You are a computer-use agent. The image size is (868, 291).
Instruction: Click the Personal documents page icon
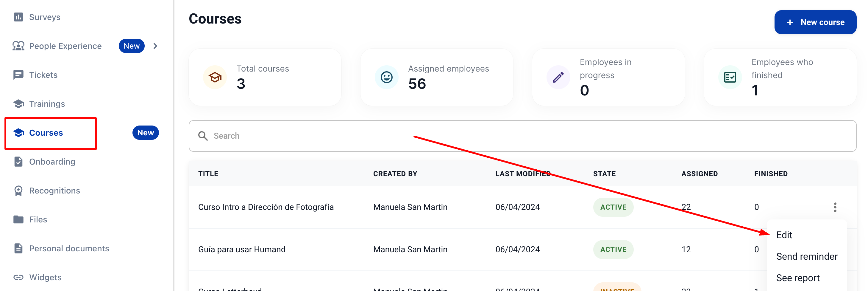click(x=18, y=248)
